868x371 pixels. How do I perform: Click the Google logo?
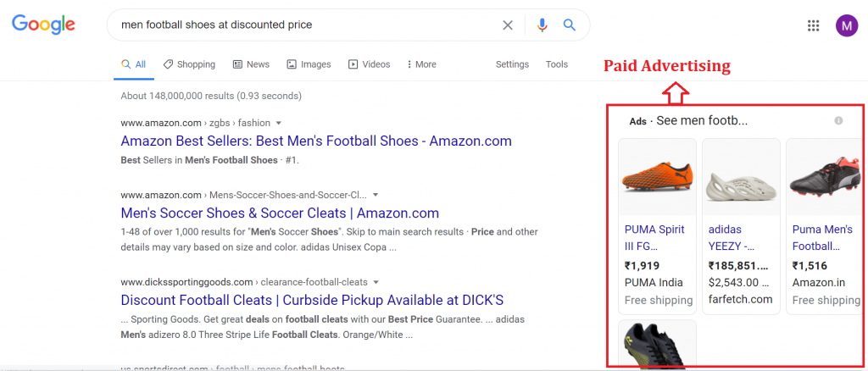pyautogui.click(x=43, y=25)
